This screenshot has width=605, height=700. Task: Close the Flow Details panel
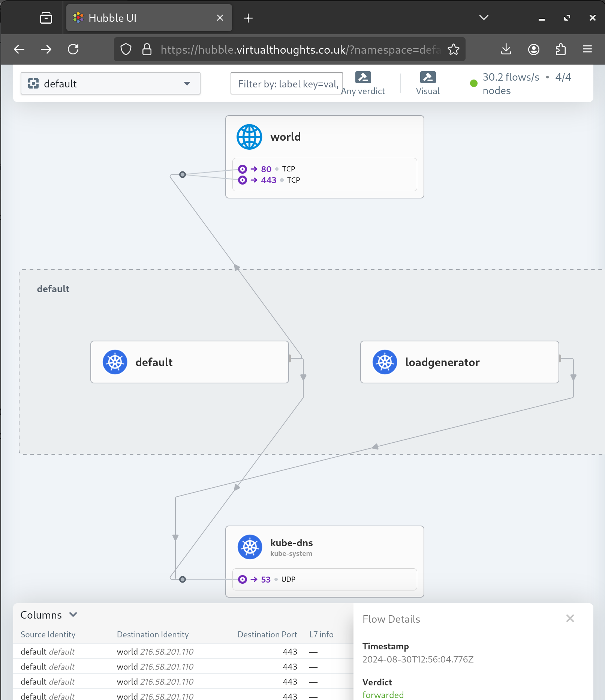570,618
